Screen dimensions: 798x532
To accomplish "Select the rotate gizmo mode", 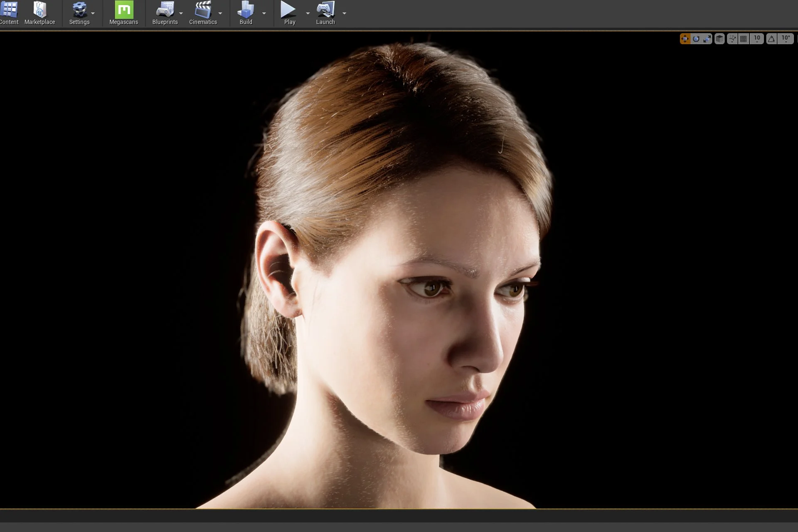I will pos(696,39).
